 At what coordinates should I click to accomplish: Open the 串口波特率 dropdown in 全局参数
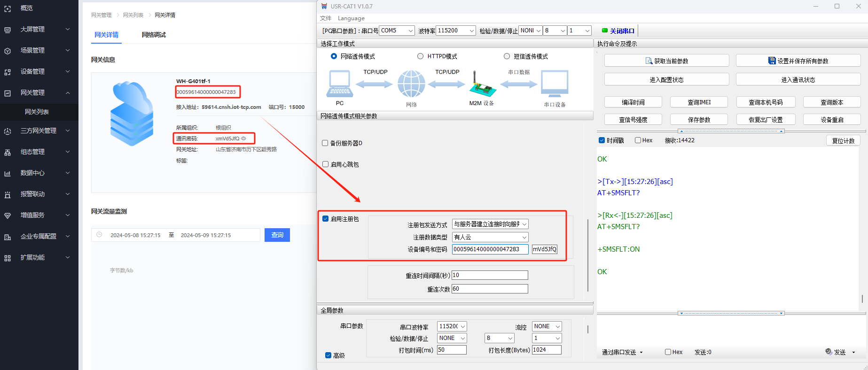click(452, 326)
